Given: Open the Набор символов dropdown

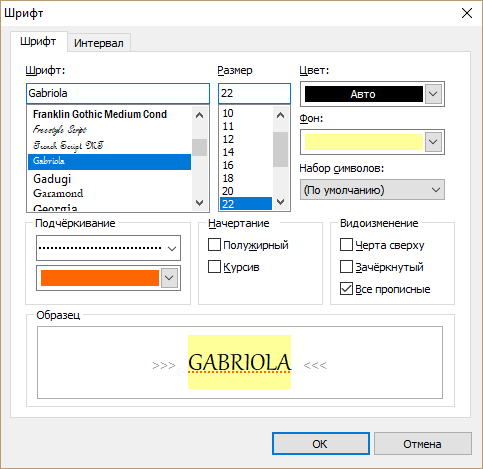Looking at the screenshot, I should tap(372, 190).
